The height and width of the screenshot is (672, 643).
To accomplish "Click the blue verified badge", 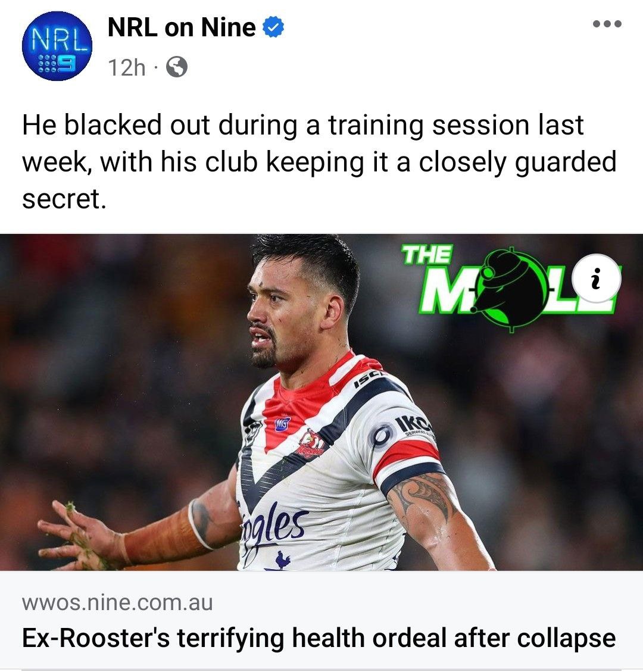I will tap(273, 27).
